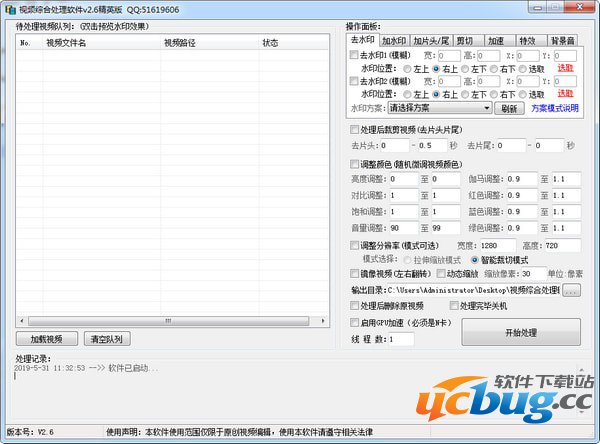Screen dimensions: 600x444
Task: Click the red 选取 link for watermark 1
Action: pos(565,68)
